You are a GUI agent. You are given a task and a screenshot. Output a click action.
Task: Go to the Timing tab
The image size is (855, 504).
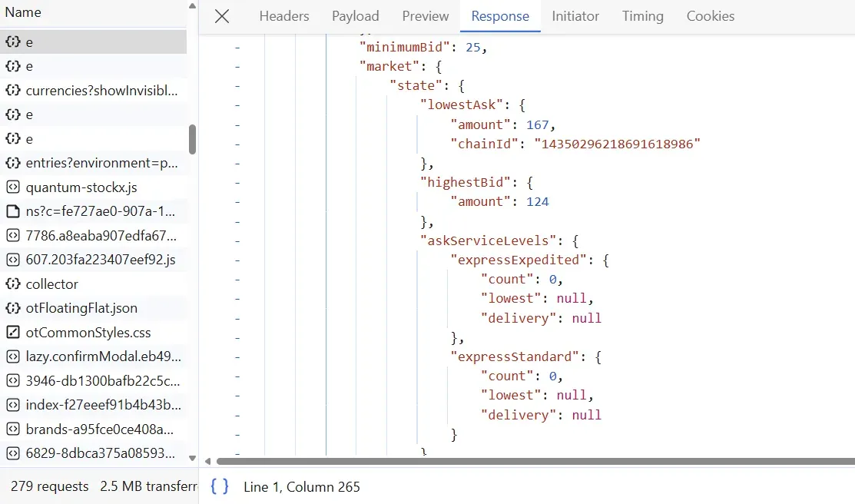[x=642, y=16]
